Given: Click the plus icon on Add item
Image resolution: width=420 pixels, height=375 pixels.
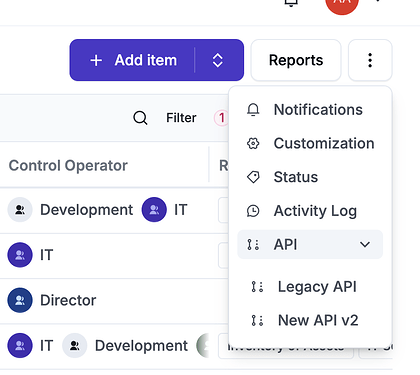Looking at the screenshot, I should point(96,60).
